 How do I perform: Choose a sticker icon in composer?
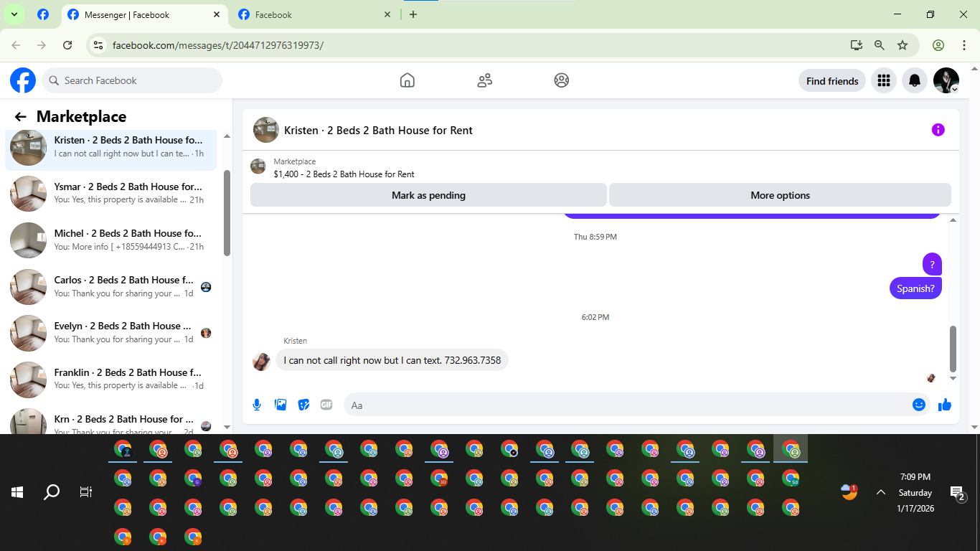[303, 405]
